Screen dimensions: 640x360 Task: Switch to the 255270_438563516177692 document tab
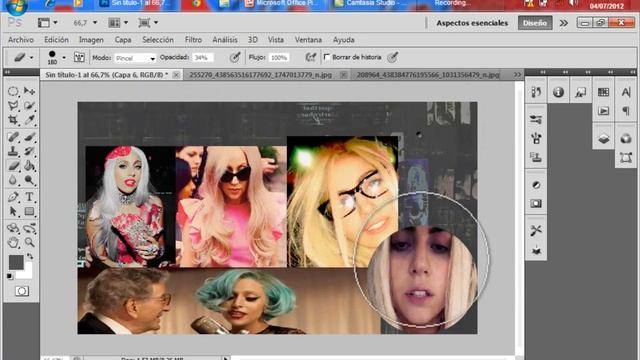pyautogui.click(x=260, y=75)
